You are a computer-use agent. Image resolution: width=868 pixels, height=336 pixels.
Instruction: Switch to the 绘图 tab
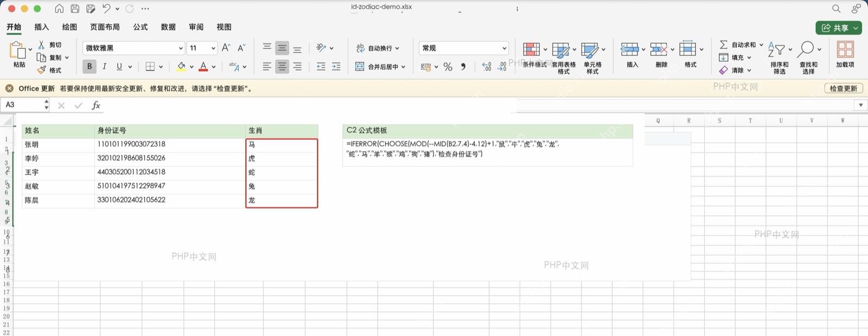click(69, 27)
